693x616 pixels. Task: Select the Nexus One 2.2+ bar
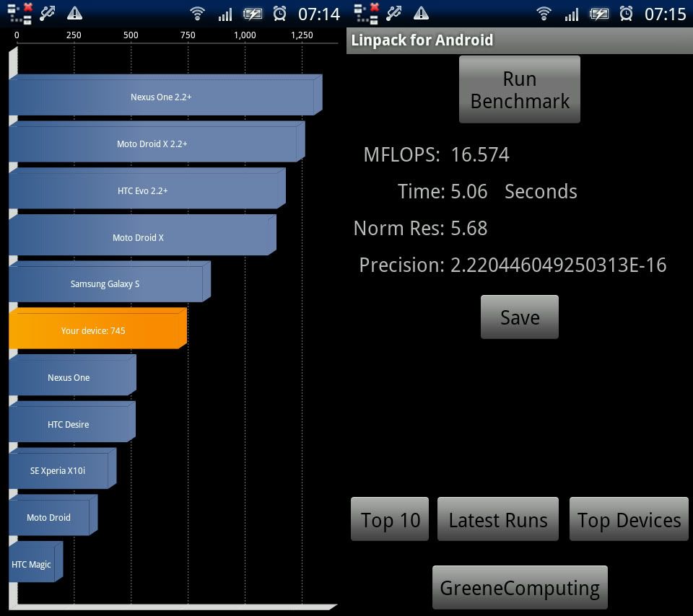165,95
